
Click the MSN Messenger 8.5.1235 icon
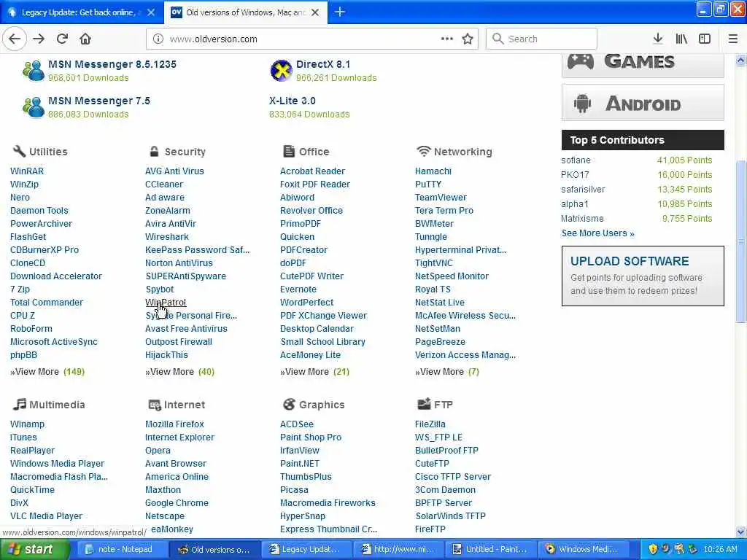[x=34, y=71]
